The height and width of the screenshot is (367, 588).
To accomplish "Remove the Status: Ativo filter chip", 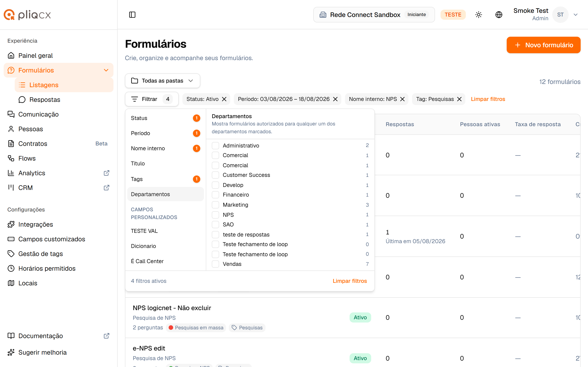I will 224,99.
